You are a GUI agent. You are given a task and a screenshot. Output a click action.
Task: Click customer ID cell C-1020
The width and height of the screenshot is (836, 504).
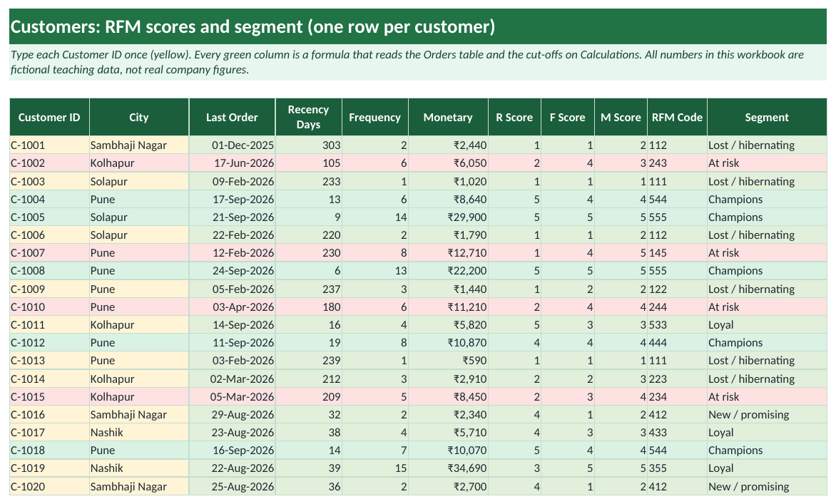(x=50, y=486)
